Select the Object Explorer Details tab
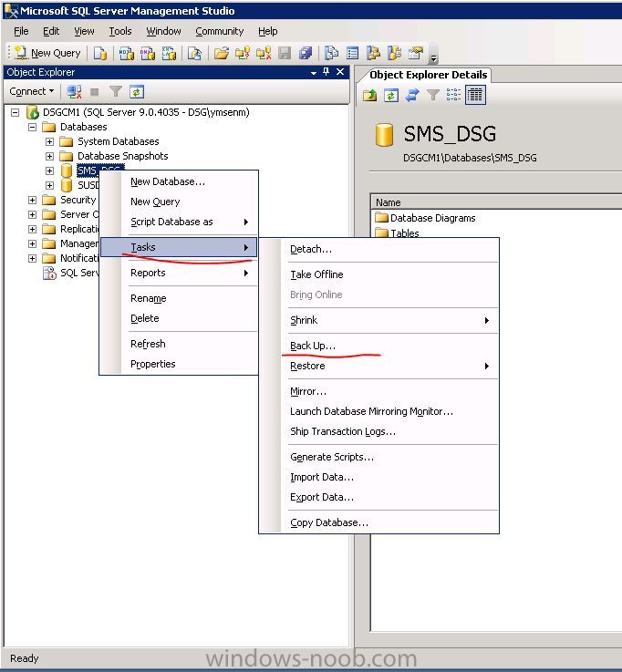The width and height of the screenshot is (622, 672). 429,75
